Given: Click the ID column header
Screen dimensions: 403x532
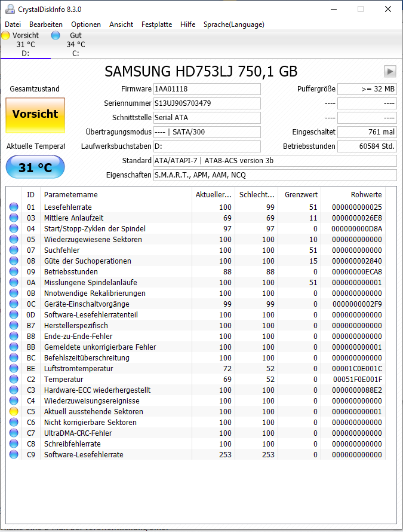Looking at the screenshot, I should coord(30,195).
